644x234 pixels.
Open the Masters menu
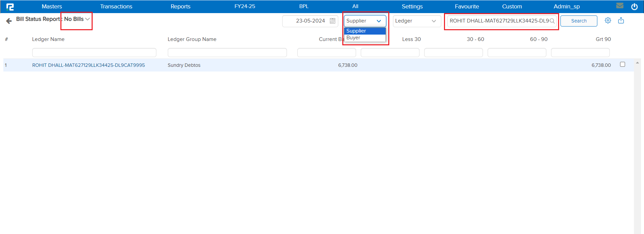tap(52, 6)
